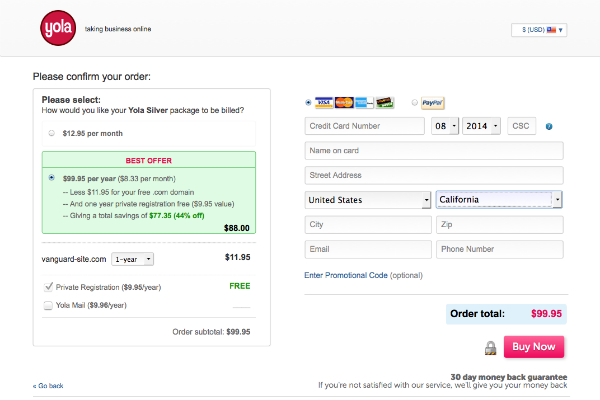Image resolution: width=600 pixels, height=400 pixels.
Task: Click the $99.95 order total amount
Action: [x=546, y=314]
